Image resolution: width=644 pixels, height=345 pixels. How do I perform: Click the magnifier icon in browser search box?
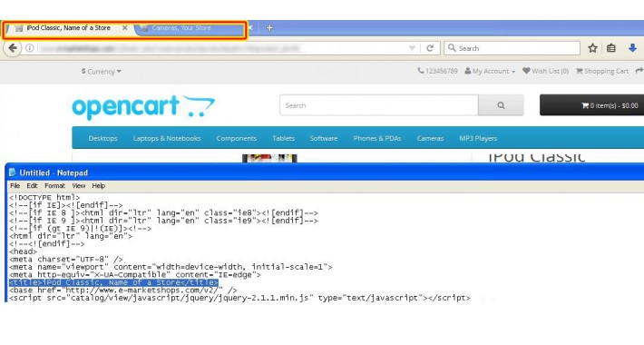[452, 48]
